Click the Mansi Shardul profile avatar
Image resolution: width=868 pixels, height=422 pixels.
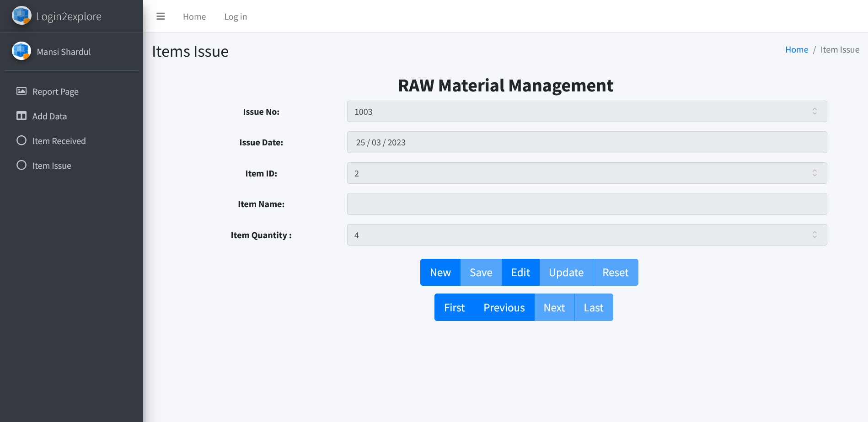[x=21, y=50]
